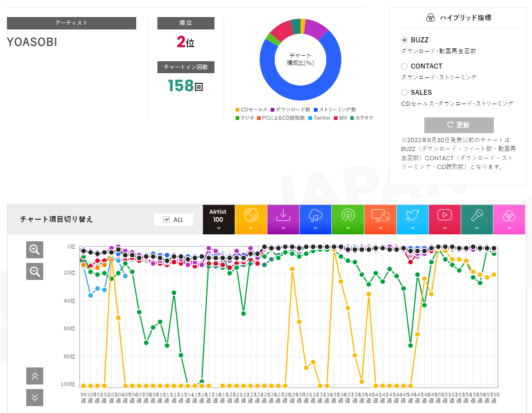This screenshot has height=413, width=532.
Task: Expand the Artist 100 dropdown chevron
Action: (219, 228)
